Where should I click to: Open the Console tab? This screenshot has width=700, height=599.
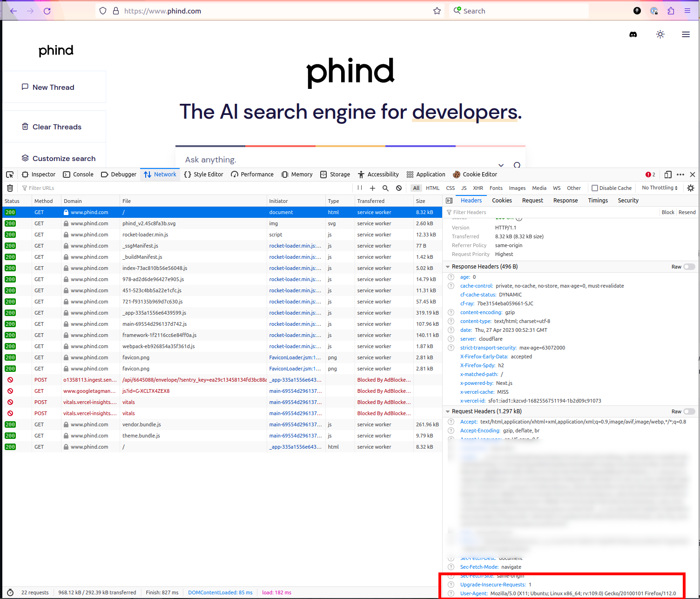[79, 175]
